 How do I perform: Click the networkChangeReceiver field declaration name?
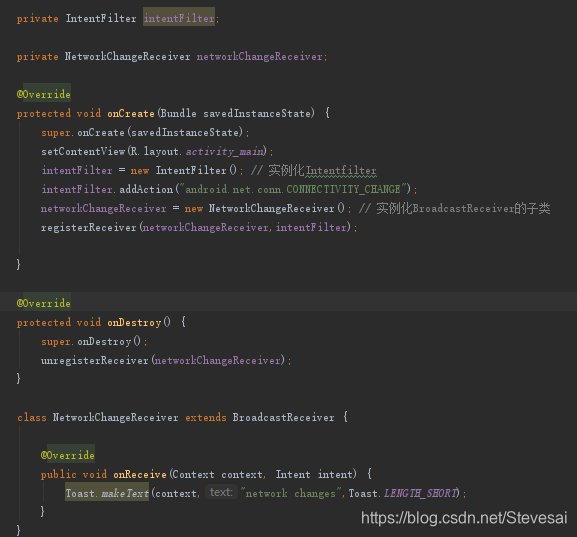(x=260, y=56)
